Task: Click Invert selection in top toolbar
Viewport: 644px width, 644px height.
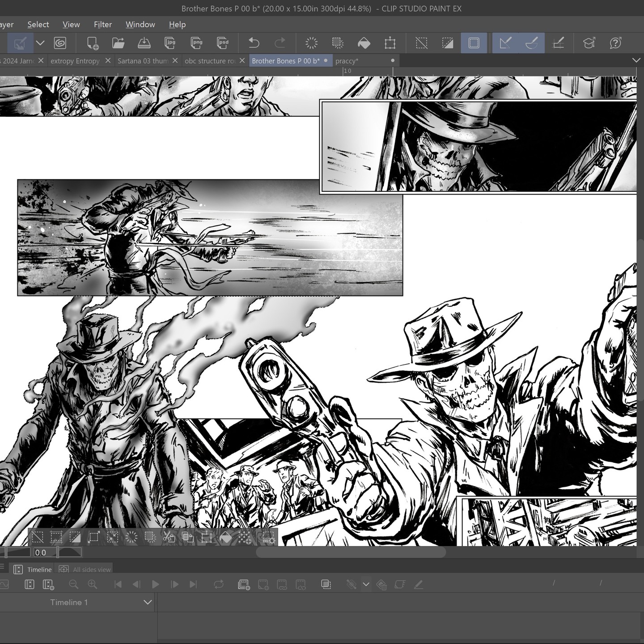Action: coord(447,43)
